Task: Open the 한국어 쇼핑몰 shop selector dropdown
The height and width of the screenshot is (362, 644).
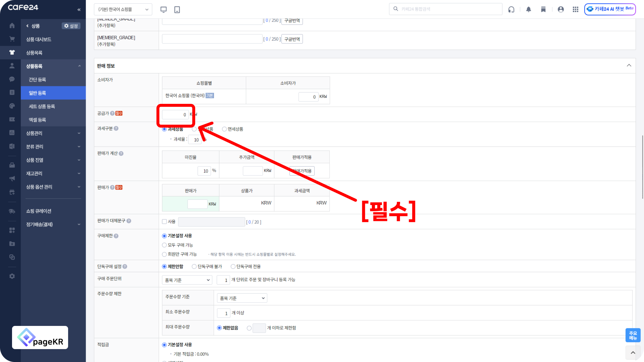Action: [123, 9]
